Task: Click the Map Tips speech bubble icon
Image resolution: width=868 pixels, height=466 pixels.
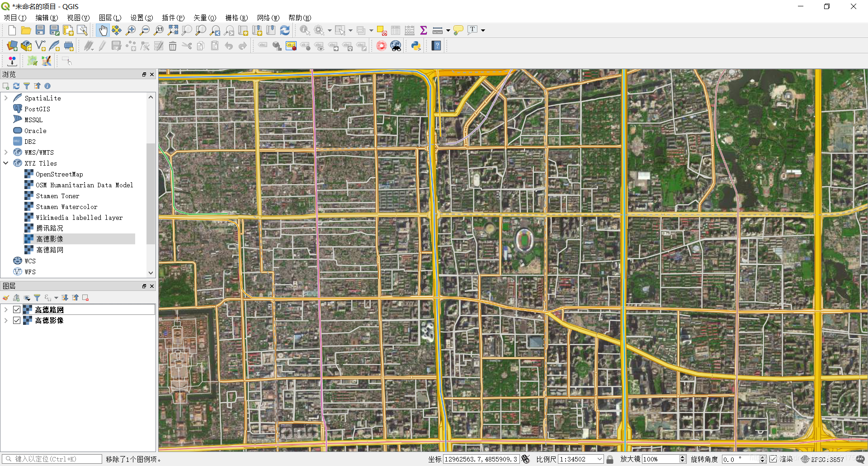Action: point(458,30)
